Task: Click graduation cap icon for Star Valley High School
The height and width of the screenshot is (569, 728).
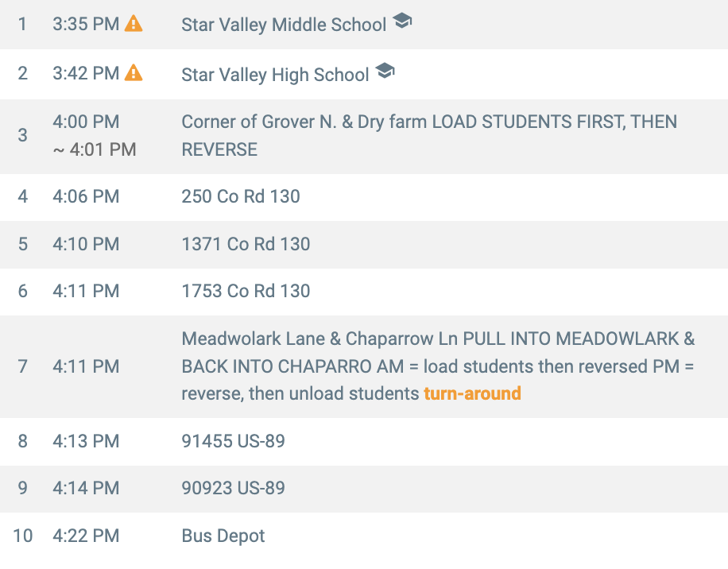Action: pyautogui.click(x=385, y=72)
